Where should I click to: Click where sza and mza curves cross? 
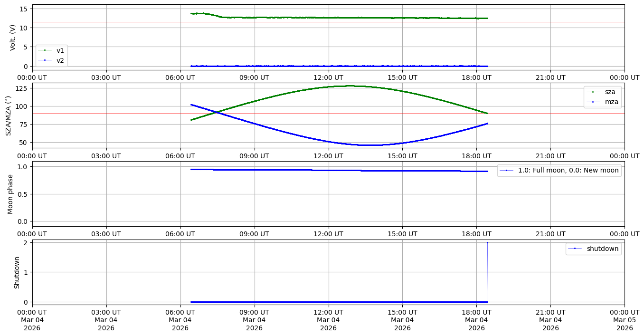tap(216, 112)
